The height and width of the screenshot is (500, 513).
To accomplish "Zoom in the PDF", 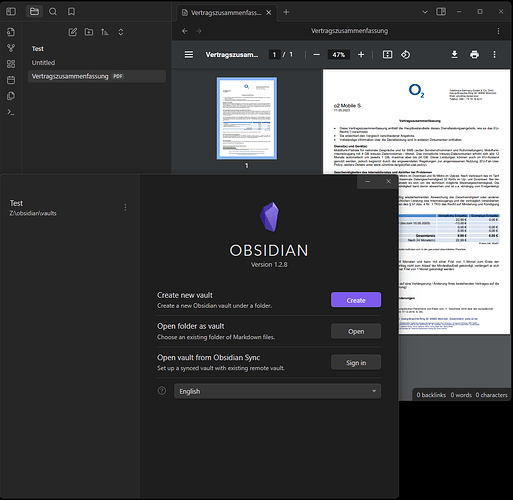I will pyautogui.click(x=361, y=55).
